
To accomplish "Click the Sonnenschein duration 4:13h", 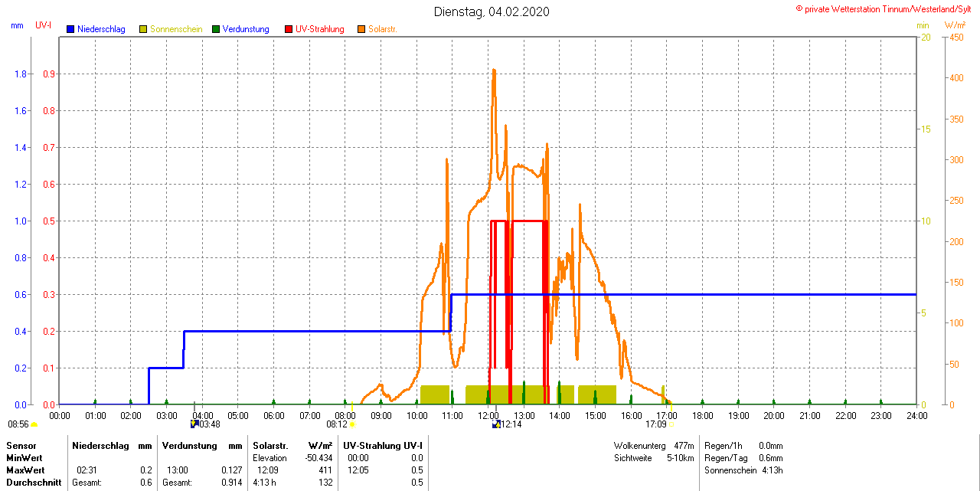I will [x=773, y=470].
